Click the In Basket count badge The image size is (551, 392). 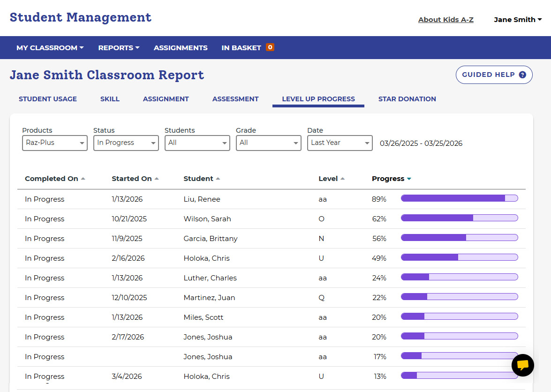[270, 47]
